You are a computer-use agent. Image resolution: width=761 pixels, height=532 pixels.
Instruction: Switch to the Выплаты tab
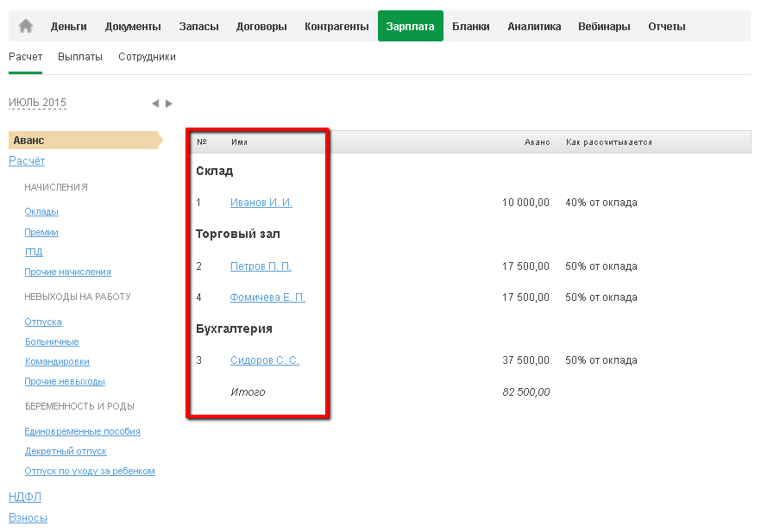80,57
